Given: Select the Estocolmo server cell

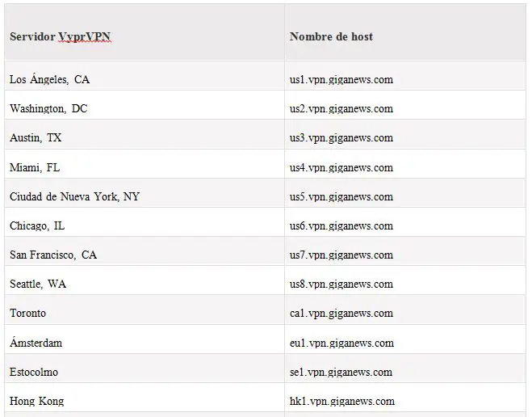Looking at the screenshot, I should point(34,372).
